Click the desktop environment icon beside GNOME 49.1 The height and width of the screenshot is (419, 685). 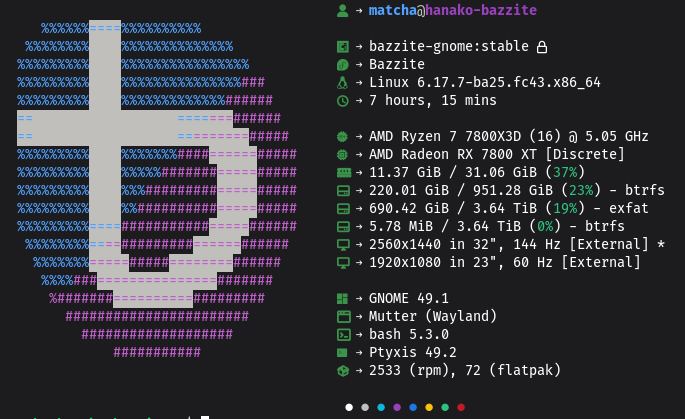click(342, 299)
